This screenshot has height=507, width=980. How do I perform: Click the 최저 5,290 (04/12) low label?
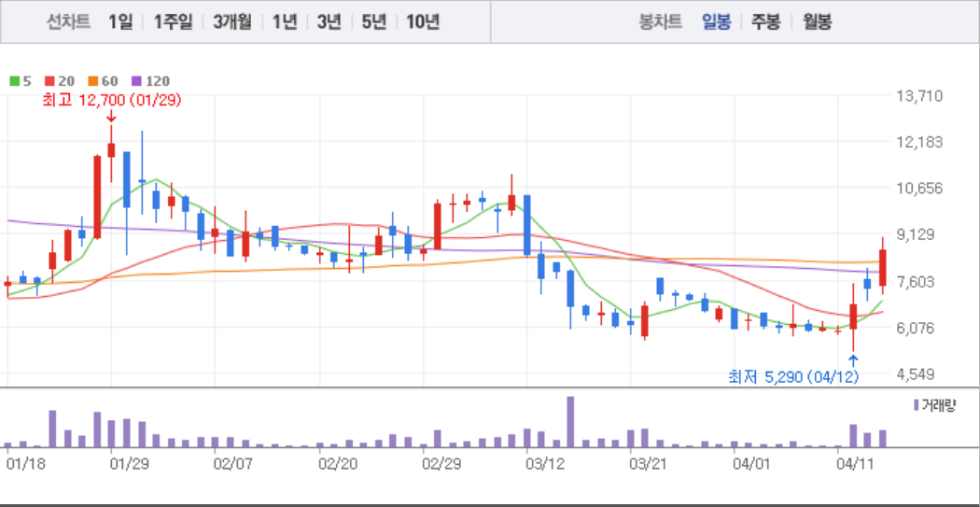[x=793, y=377]
